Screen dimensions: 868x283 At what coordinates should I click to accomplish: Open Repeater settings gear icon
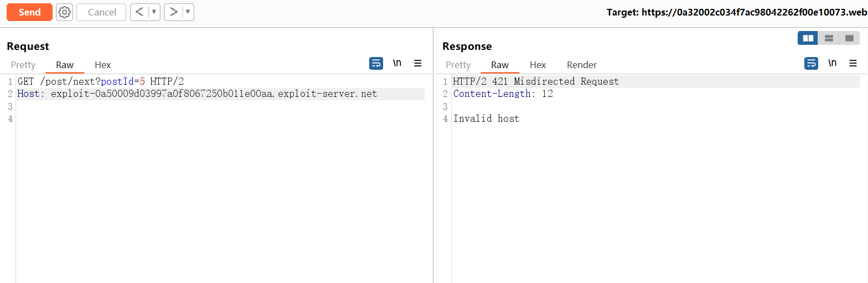(x=64, y=12)
